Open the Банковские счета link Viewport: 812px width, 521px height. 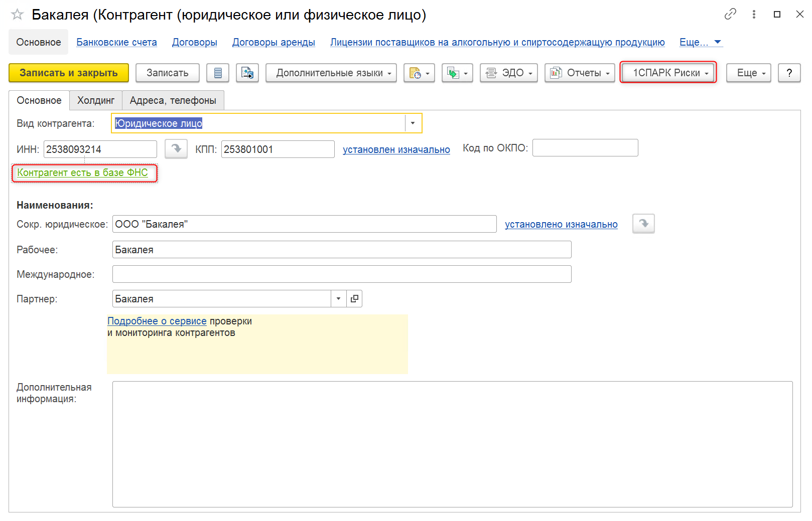116,42
